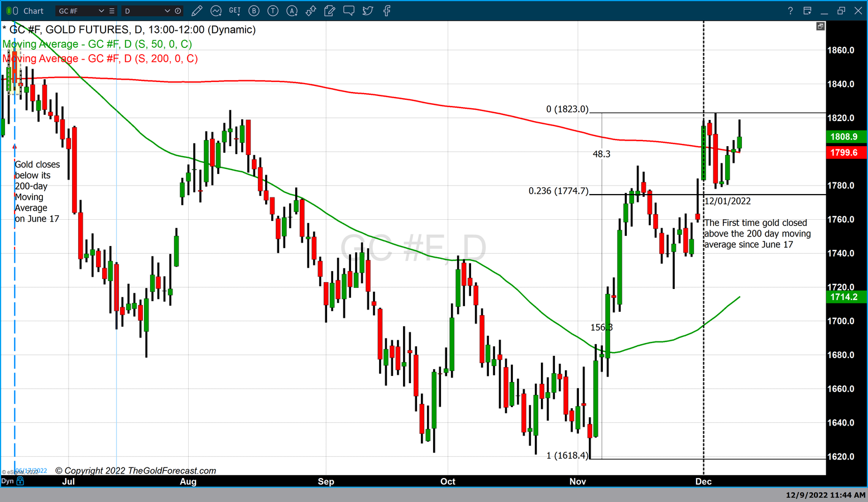This screenshot has width=868, height=502.
Task: Click the GET toolbar icon
Action: pos(235,11)
